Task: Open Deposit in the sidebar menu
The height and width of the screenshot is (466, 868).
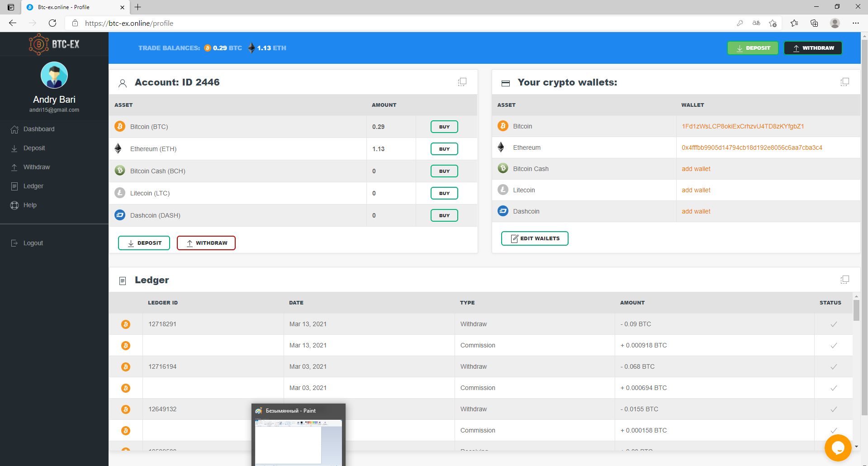Action: click(28, 148)
